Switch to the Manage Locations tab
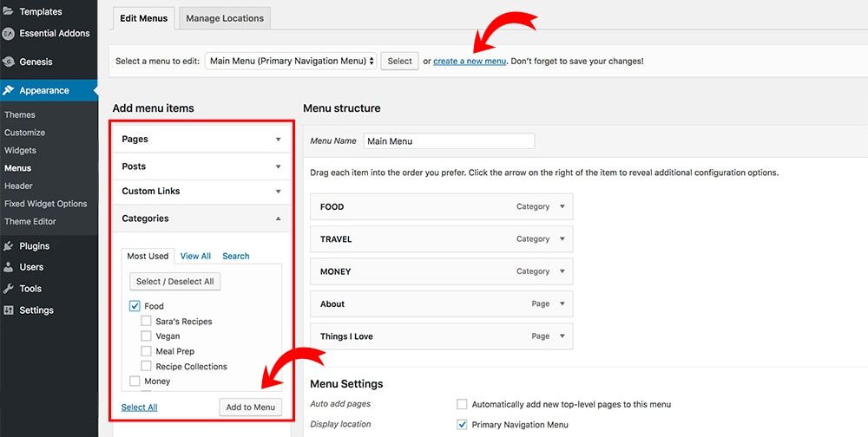868x437 pixels. point(227,17)
